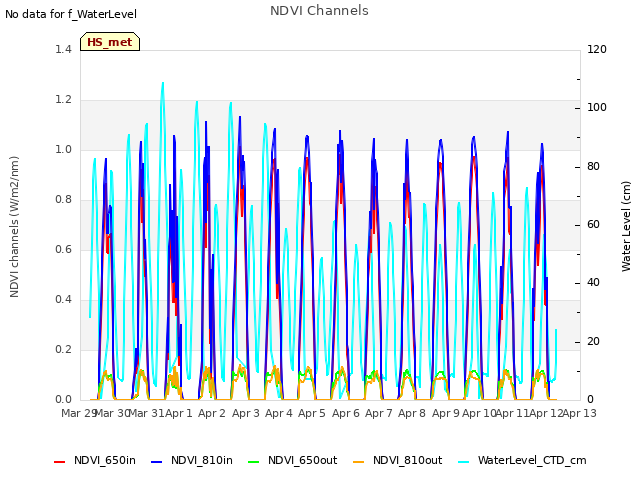Click the Apr 7 x-axis label
This screenshot has height=480, width=640.
379,413
